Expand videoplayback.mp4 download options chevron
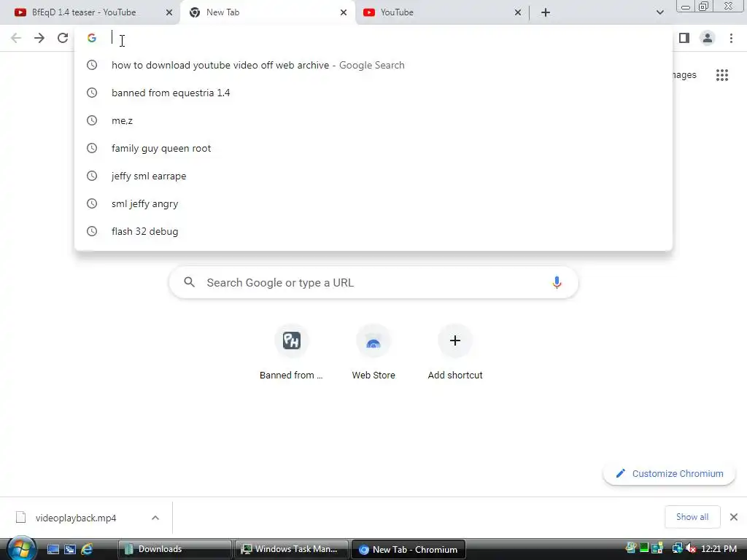This screenshot has width=747, height=560. click(155, 518)
